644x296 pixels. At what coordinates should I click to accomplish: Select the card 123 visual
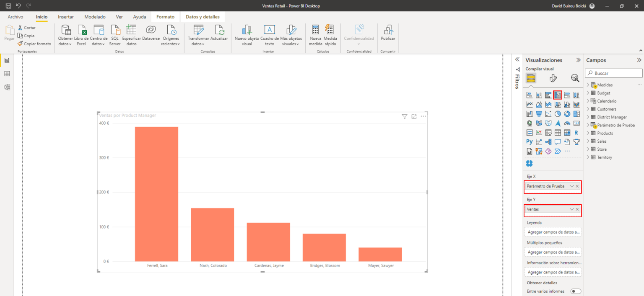point(576,123)
